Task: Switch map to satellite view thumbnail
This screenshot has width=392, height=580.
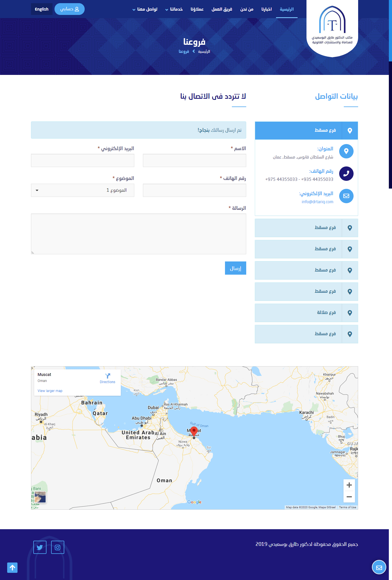Action: [x=40, y=497]
